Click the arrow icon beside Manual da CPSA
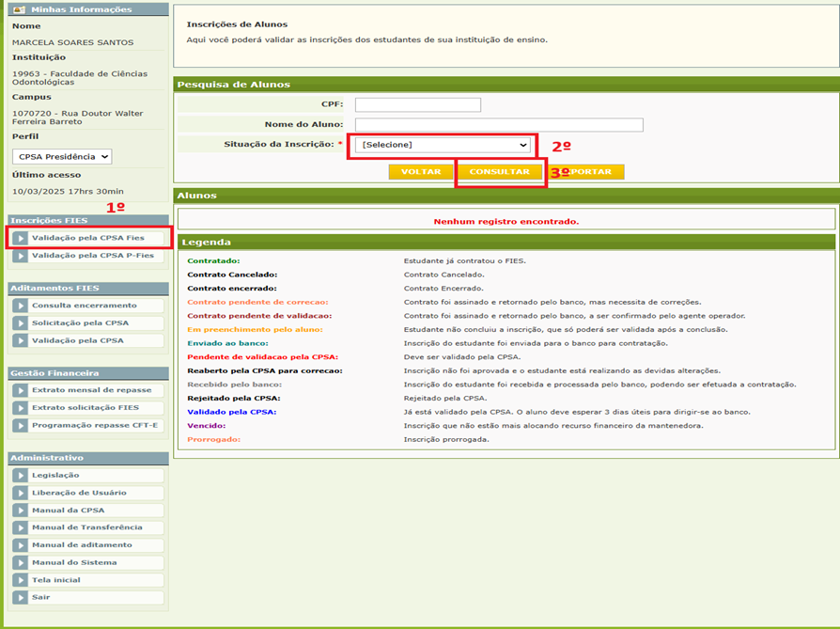840x629 pixels. (x=21, y=511)
